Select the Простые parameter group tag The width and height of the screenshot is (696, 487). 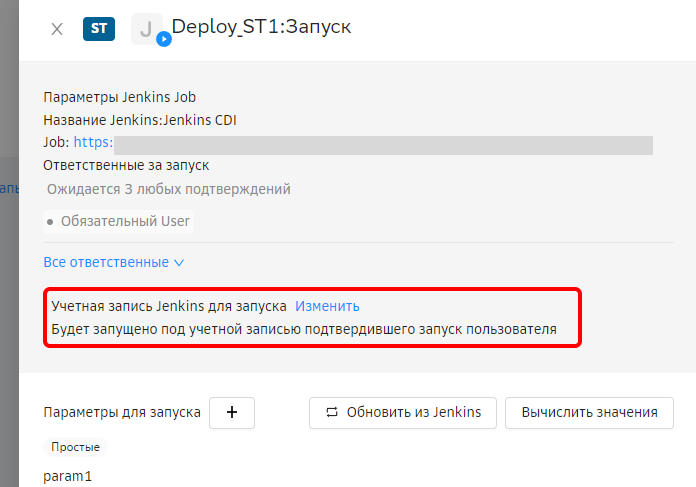(x=76, y=447)
